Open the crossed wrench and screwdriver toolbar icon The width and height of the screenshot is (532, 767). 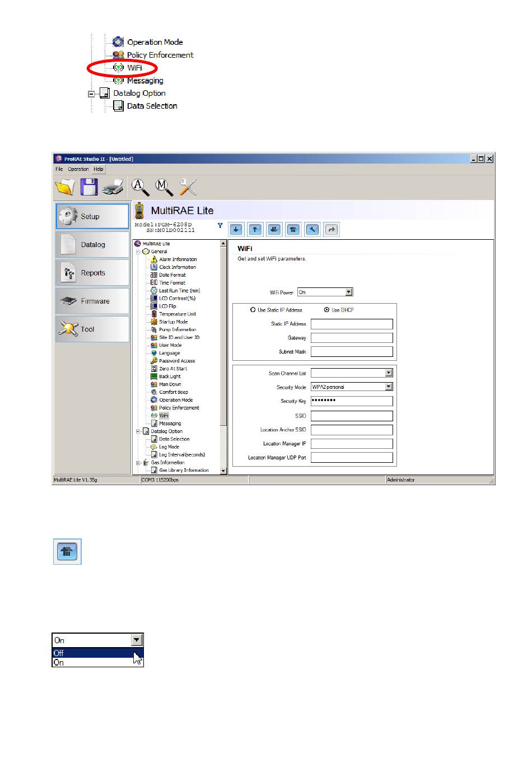188,187
